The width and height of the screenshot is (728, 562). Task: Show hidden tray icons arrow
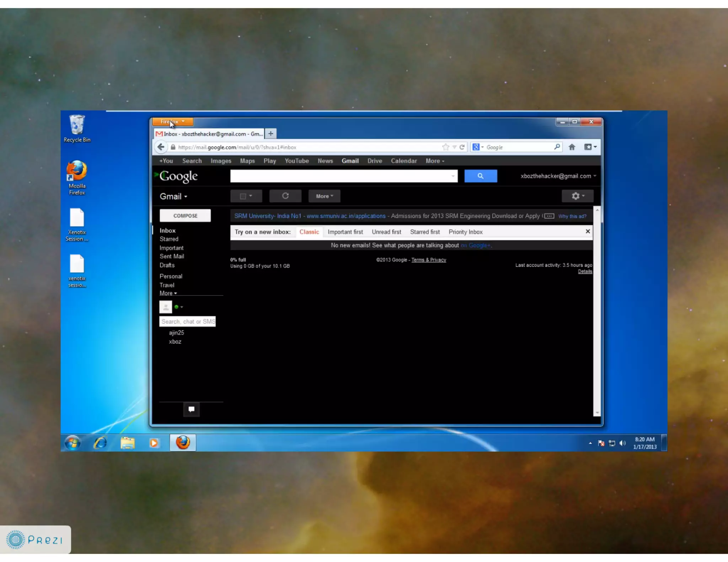coord(590,443)
